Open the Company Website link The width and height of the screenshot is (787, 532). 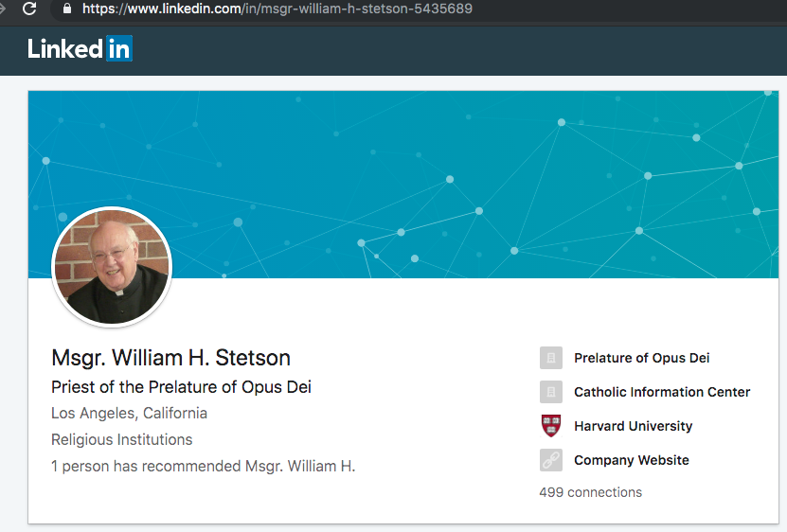(x=632, y=460)
